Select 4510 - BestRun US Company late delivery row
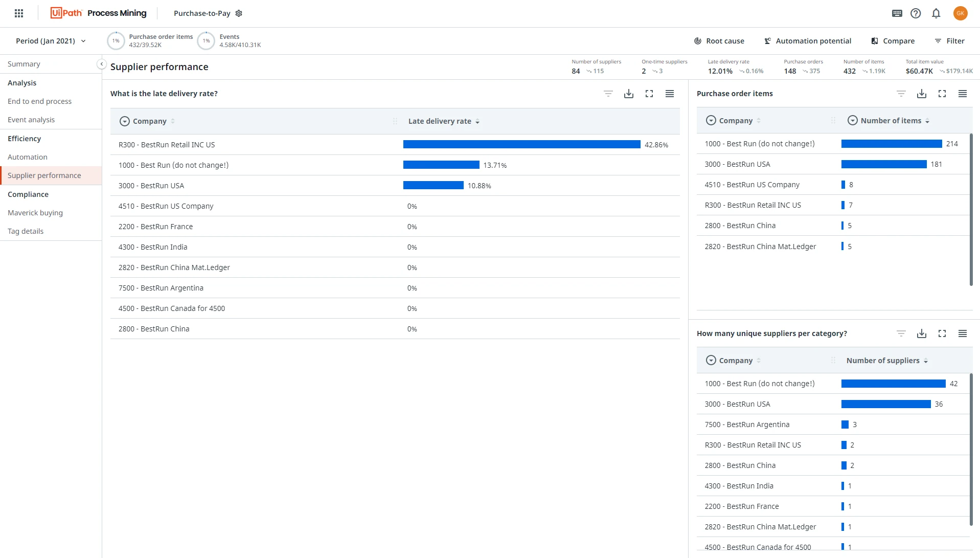Image resolution: width=980 pixels, height=558 pixels. tap(395, 206)
